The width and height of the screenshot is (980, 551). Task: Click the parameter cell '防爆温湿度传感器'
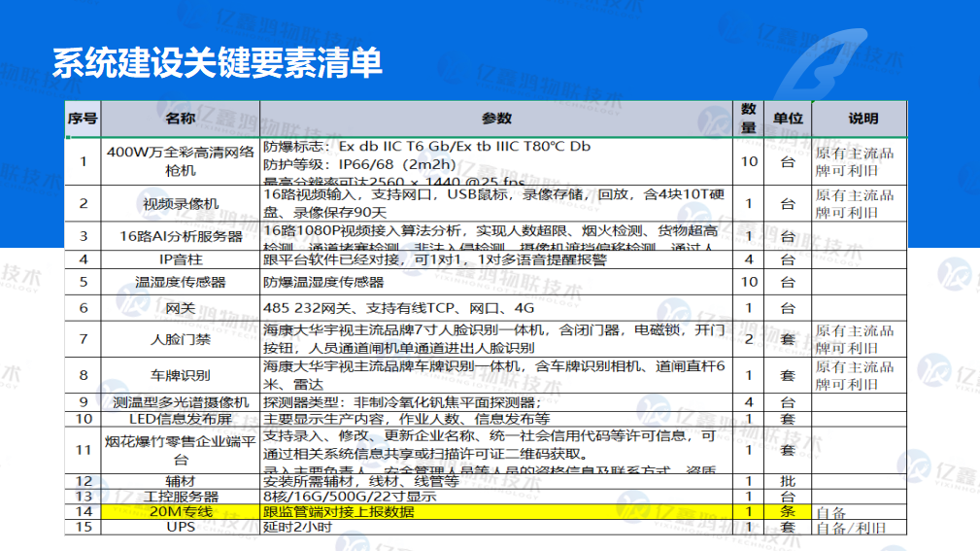(496, 282)
